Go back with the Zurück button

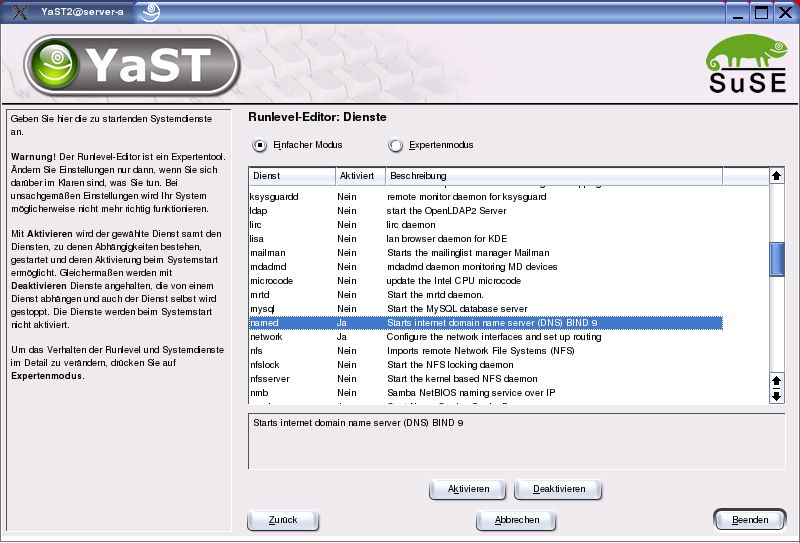tap(283, 520)
